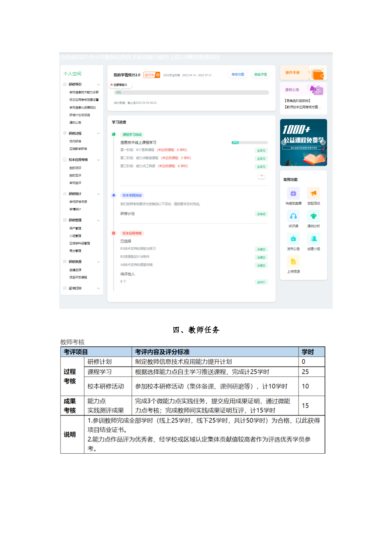Click 去学习 for 第三阶段 能力点工具课
Screen dimensions: 392x554
(261, 167)
